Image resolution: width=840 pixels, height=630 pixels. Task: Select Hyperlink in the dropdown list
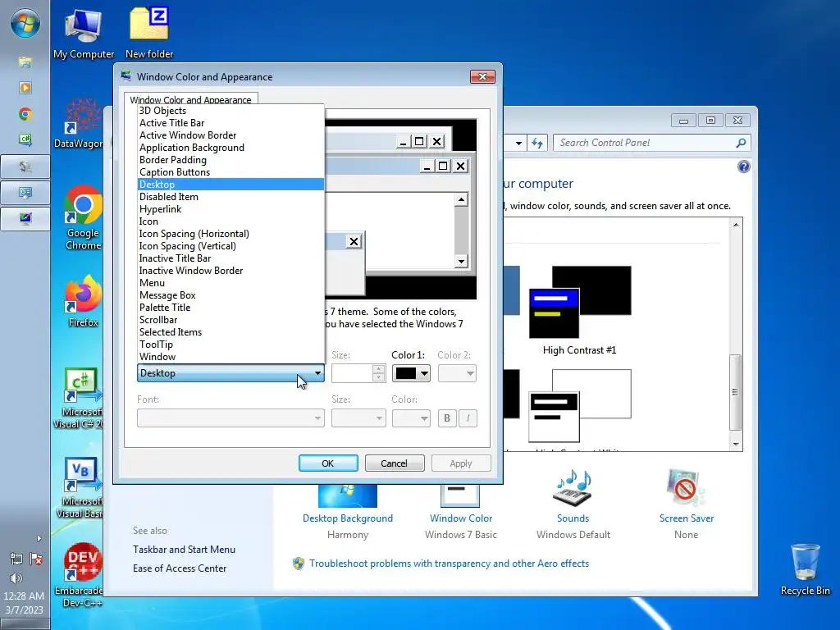tap(231, 209)
